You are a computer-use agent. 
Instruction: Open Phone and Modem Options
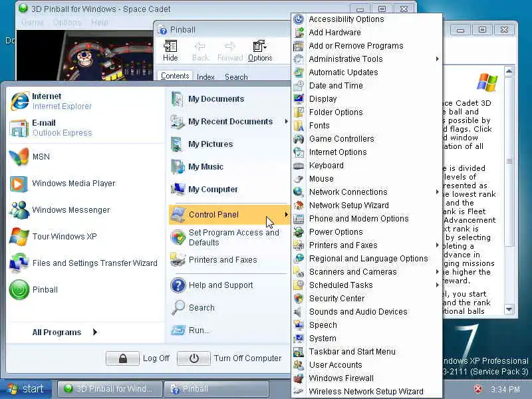click(367, 219)
